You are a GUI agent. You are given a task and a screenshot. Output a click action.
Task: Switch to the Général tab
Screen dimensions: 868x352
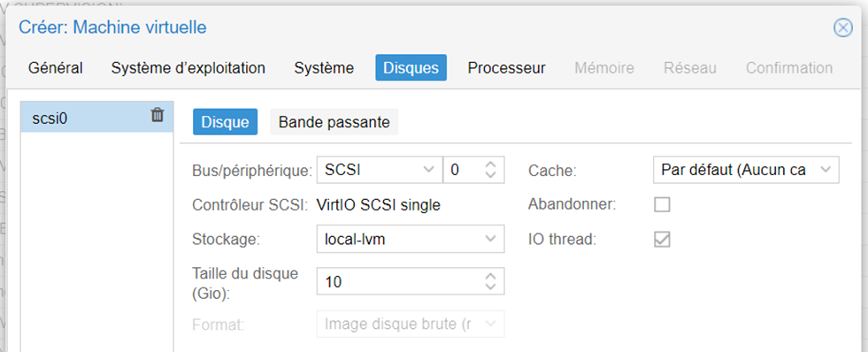[56, 68]
